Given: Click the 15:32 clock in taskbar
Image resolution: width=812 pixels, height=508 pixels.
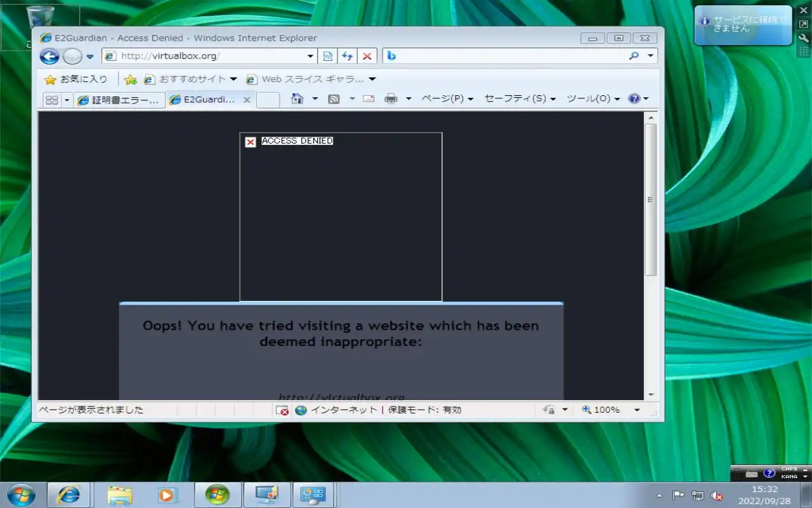Looking at the screenshot, I should (x=764, y=490).
